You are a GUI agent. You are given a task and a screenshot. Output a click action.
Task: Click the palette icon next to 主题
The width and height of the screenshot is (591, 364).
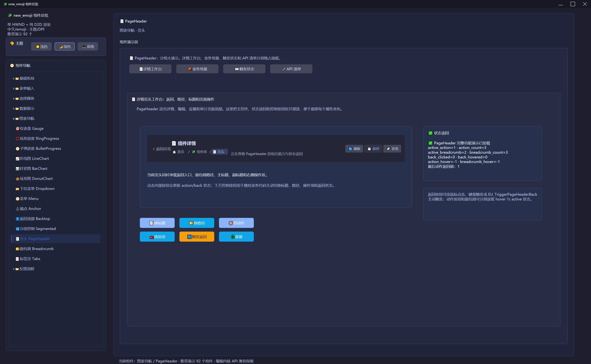pos(12,43)
